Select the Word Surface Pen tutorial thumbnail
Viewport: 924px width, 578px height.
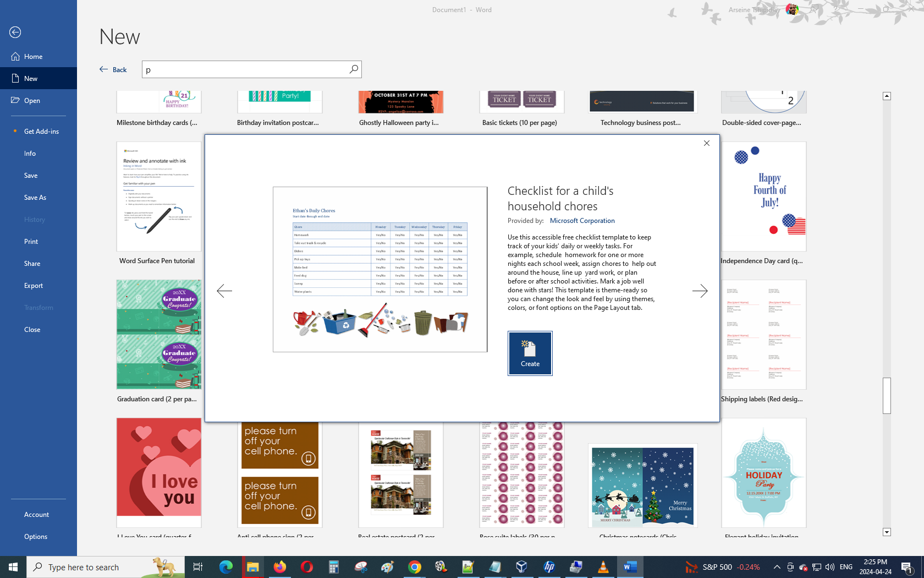click(x=158, y=197)
